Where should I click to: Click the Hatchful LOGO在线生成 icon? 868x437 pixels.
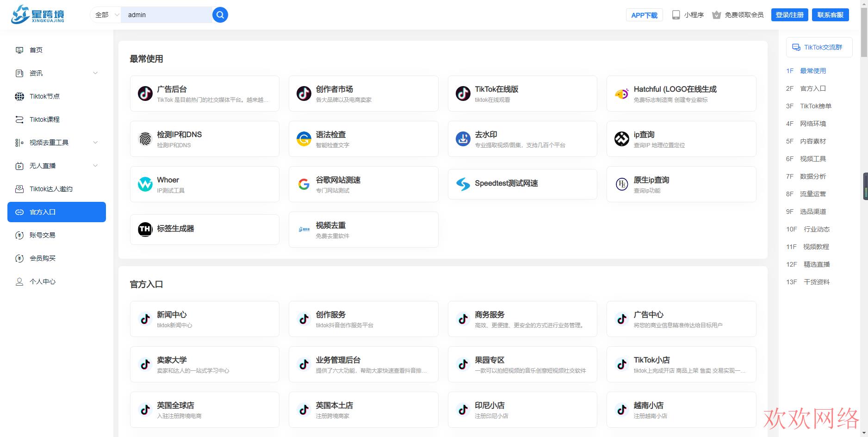(622, 94)
